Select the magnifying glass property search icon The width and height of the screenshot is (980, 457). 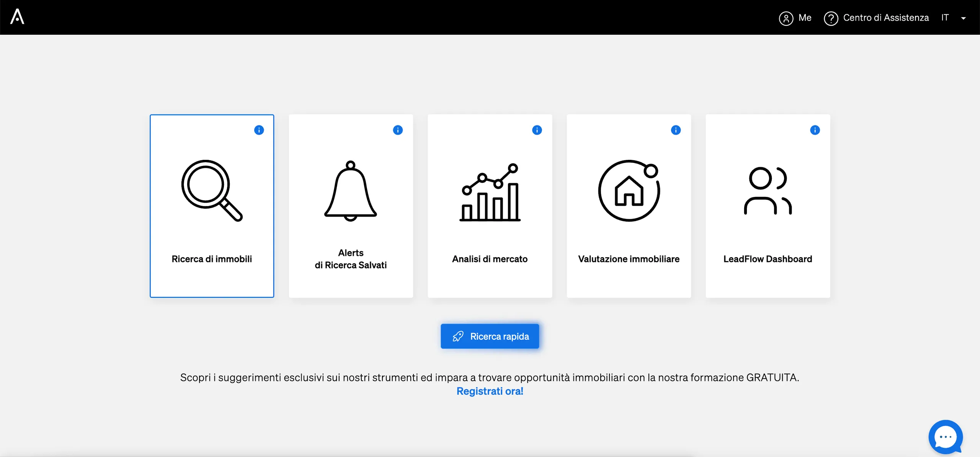tap(212, 190)
